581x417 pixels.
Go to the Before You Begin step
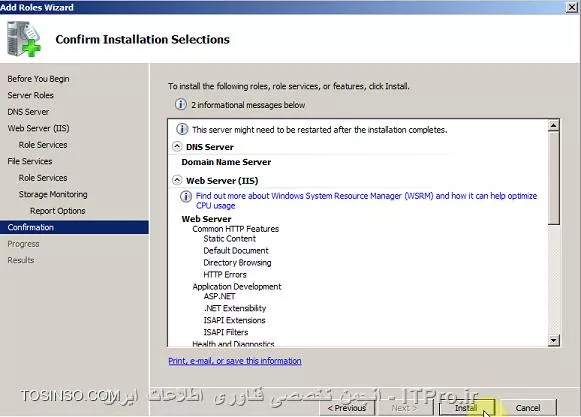point(38,79)
